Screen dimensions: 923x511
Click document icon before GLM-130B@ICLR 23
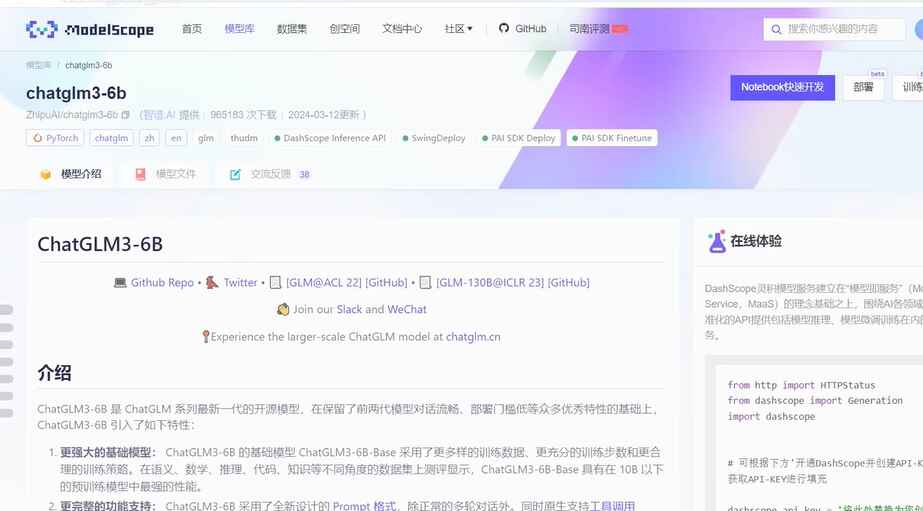click(425, 283)
